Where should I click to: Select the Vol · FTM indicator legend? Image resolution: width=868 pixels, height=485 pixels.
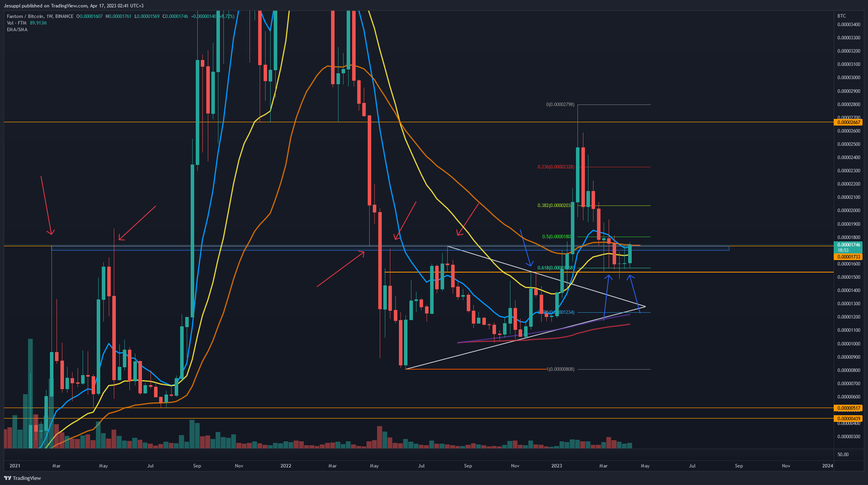coord(17,23)
